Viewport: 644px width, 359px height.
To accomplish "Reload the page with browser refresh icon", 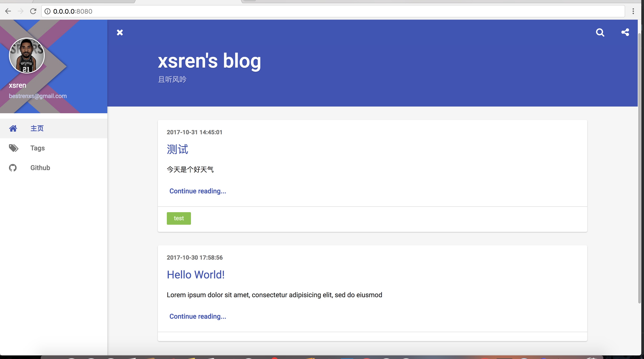I will pyautogui.click(x=33, y=11).
